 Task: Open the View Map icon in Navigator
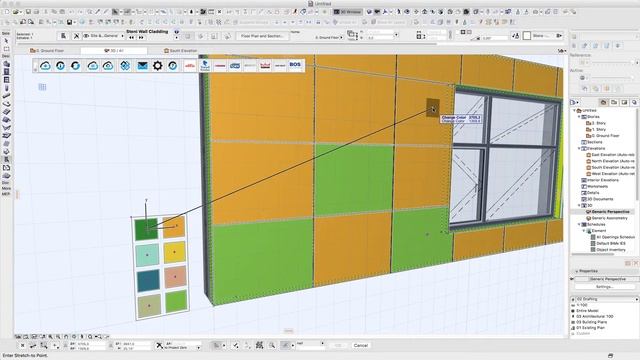614,102
